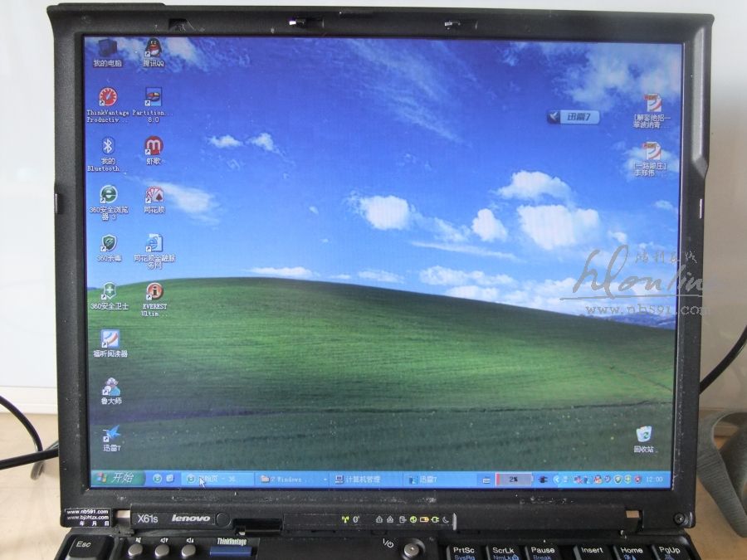Open the 回收站 recycle bin
The width and height of the screenshot is (747, 560).
(x=643, y=440)
